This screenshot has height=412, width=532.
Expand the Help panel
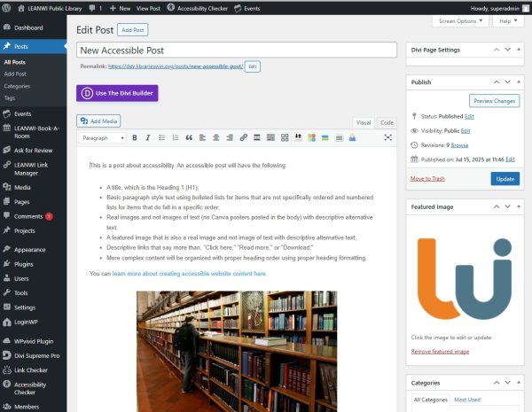(508, 21)
